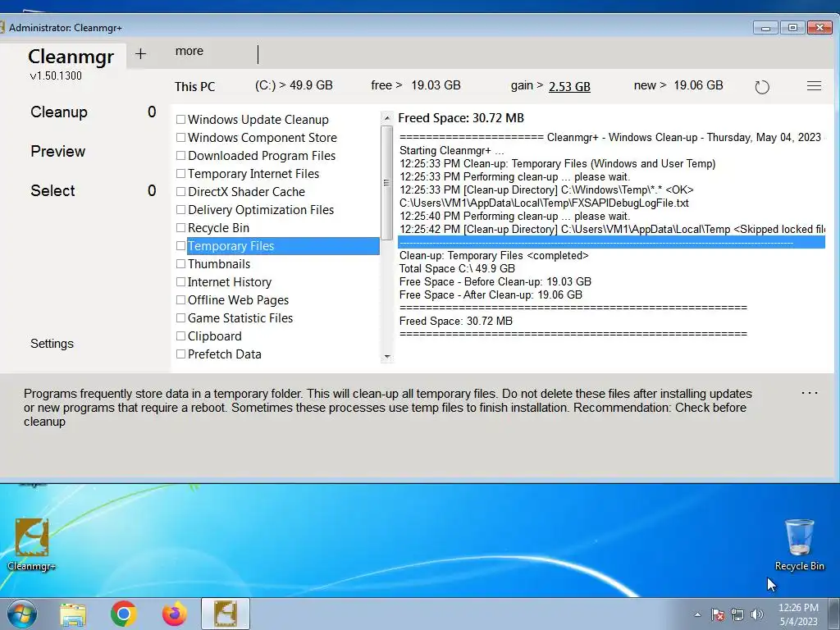Open Cleanmgr+ desktop shortcut icon
This screenshot has width=840, height=630.
32,545
